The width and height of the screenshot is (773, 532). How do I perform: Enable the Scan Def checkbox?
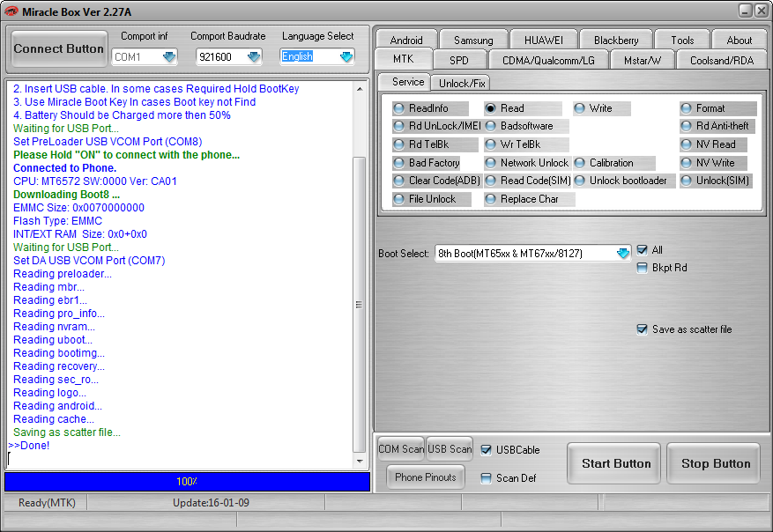[486, 477]
